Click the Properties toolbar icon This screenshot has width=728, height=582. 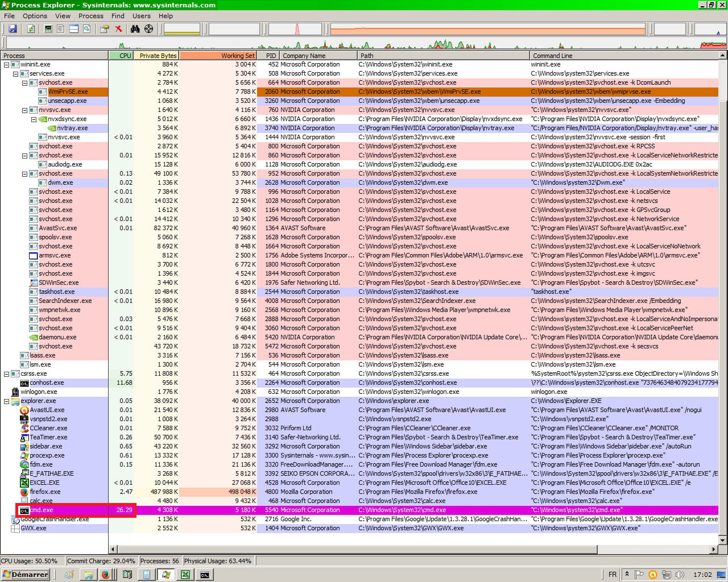pyautogui.click(x=104, y=29)
